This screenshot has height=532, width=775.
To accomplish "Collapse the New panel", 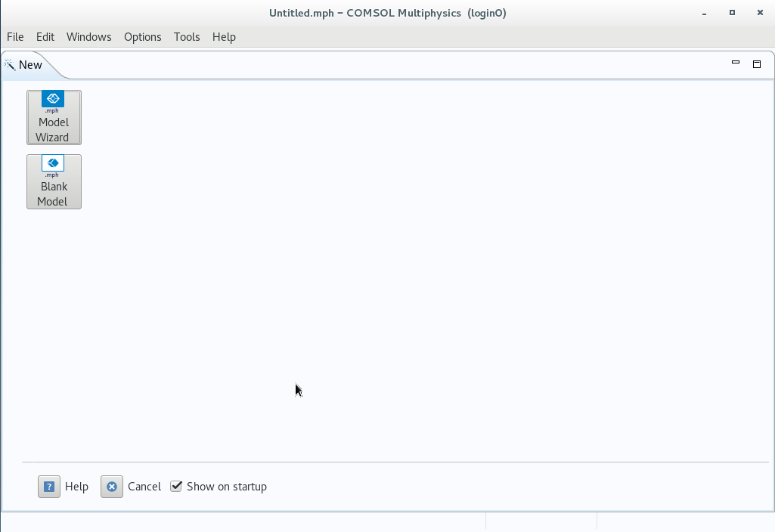I will point(735,64).
